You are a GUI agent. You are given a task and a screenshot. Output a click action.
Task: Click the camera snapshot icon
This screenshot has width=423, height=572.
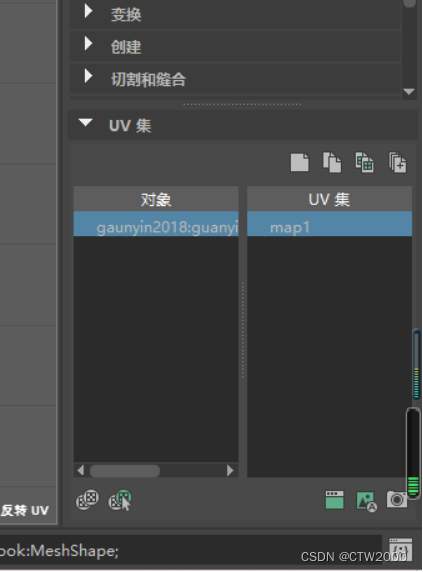tap(397, 499)
